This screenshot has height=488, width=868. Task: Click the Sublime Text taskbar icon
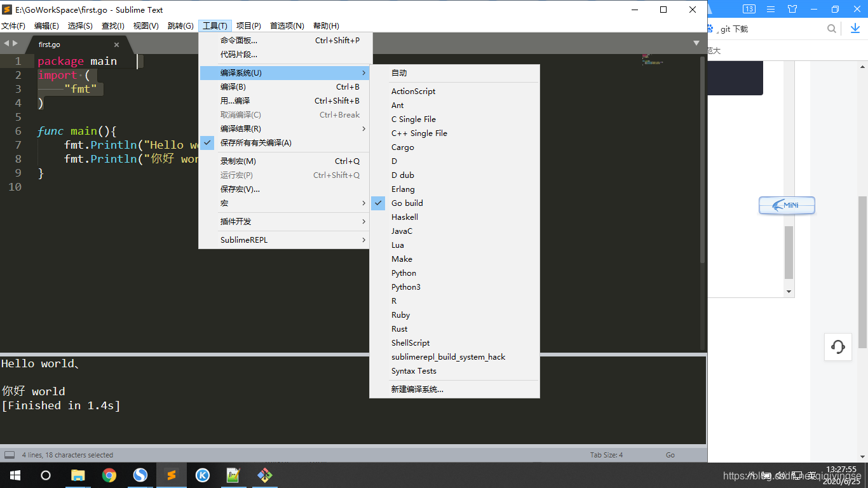click(171, 475)
